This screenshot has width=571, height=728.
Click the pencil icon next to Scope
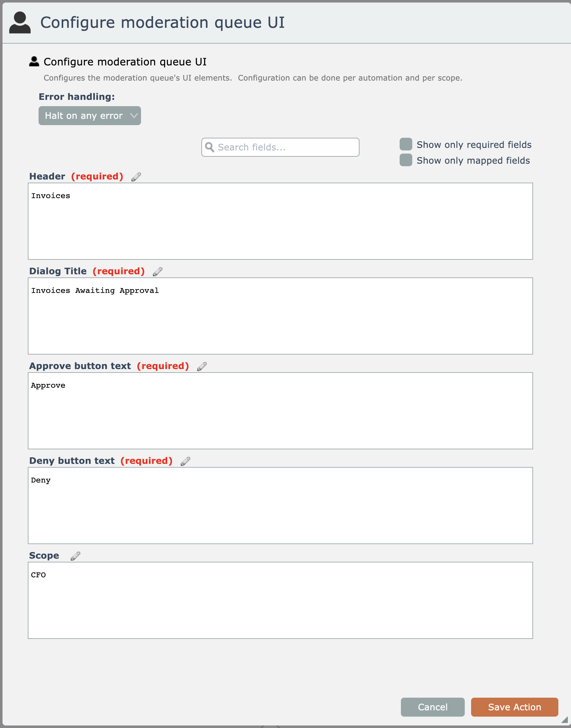click(x=75, y=556)
